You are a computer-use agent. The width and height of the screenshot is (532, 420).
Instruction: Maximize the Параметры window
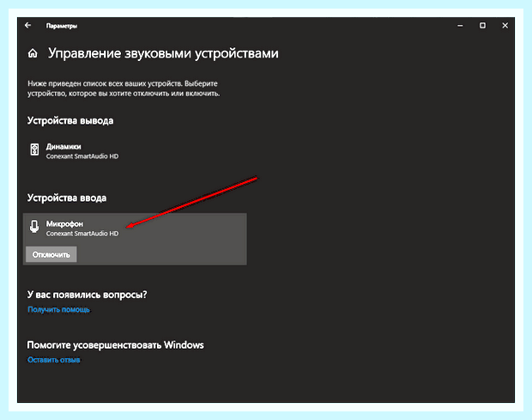tap(482, 26)
